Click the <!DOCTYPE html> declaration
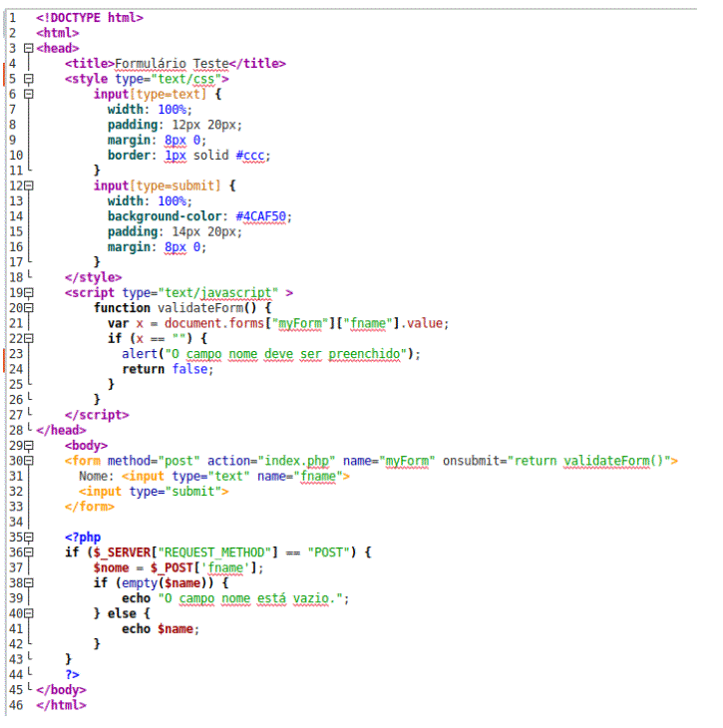This screenshot has width=723, height=728. 90,18
